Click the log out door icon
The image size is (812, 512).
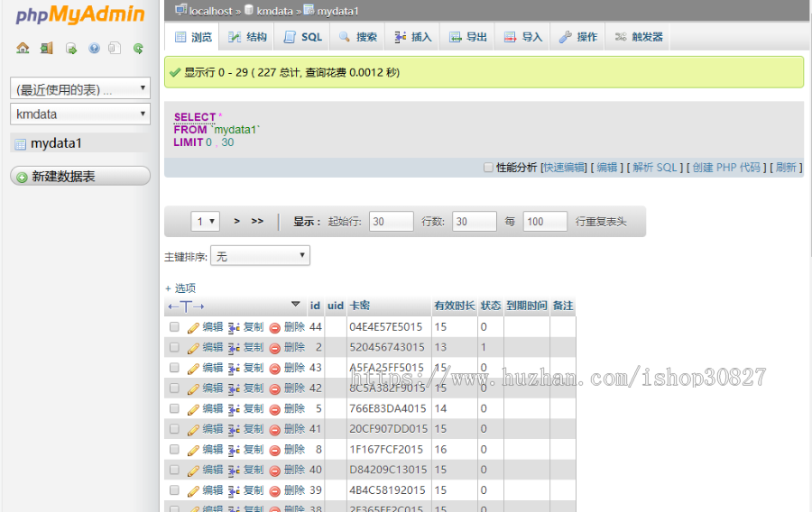coord(47,48)
